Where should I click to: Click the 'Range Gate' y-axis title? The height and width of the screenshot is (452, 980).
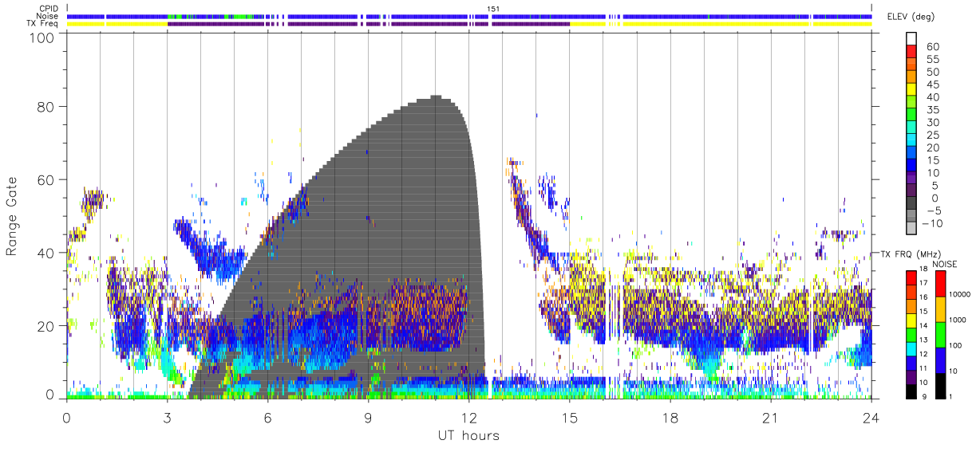pyautogui.click(x=12, y=217)
